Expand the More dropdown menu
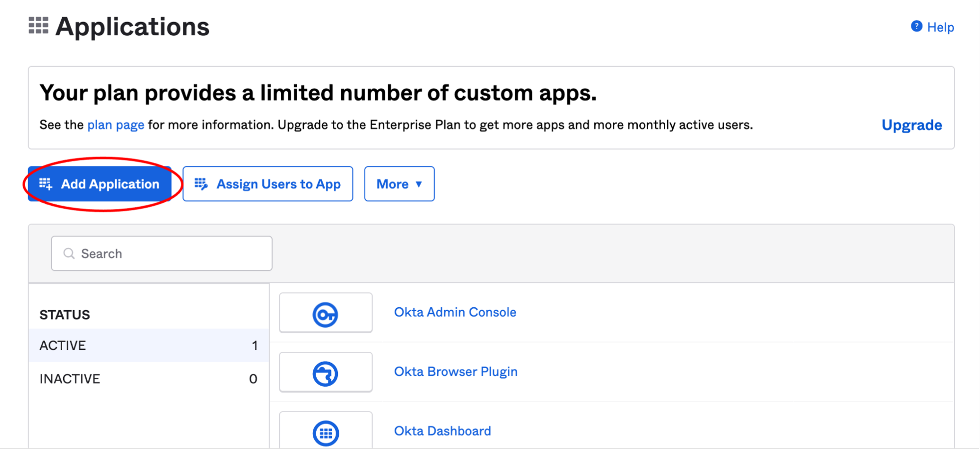 pos(399,184)
